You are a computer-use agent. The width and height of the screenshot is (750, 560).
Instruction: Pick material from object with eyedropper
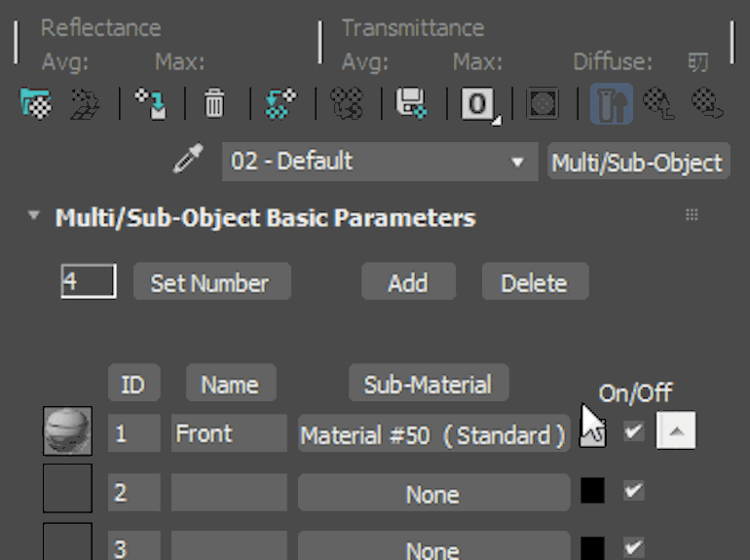[188, 161]
